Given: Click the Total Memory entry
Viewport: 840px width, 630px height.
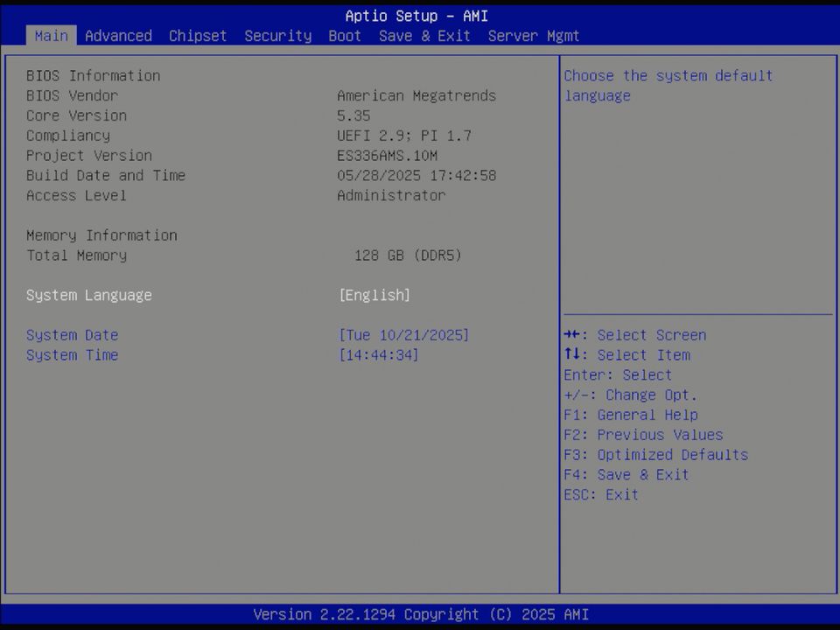Looking at the screenshot, I should click(x=76, y=255).
